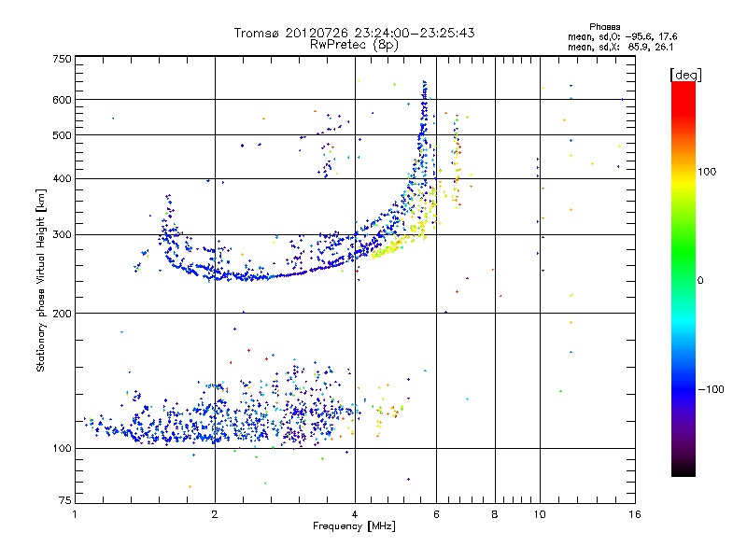This screenshot has height=560, width=747.
Task: Click the "4" x-axis tick label
Action: [x=355, y=514]
